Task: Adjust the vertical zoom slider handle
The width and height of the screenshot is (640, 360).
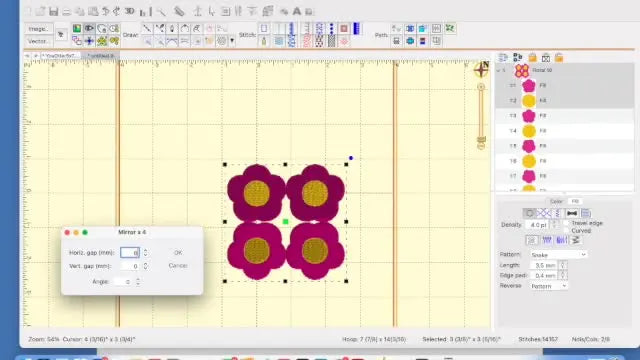Action: pos(481,140)
